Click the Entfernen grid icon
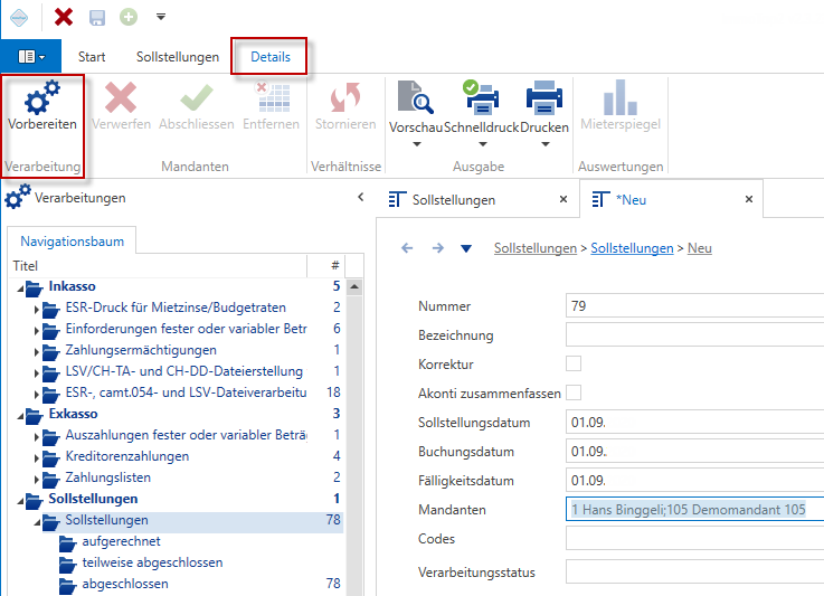 [272, 97]
